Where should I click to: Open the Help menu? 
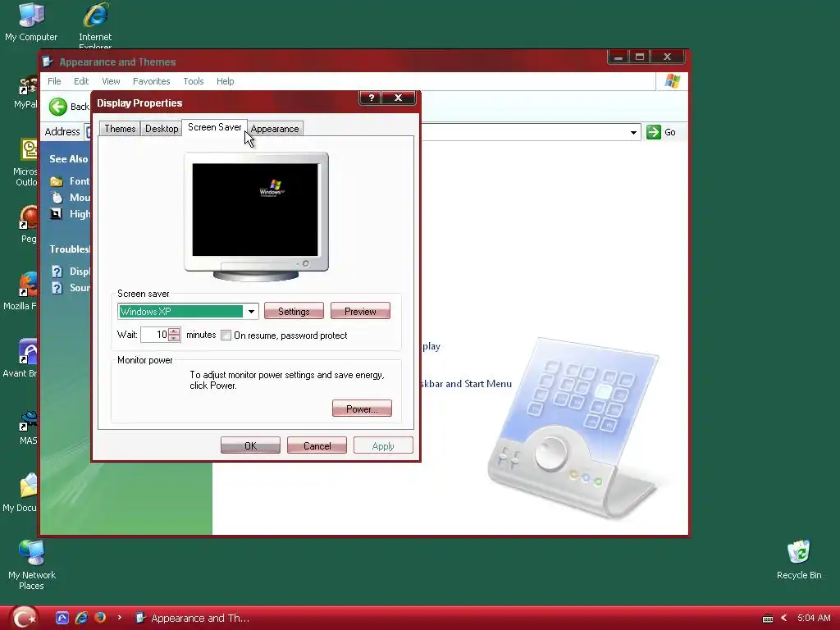[225, 81]
